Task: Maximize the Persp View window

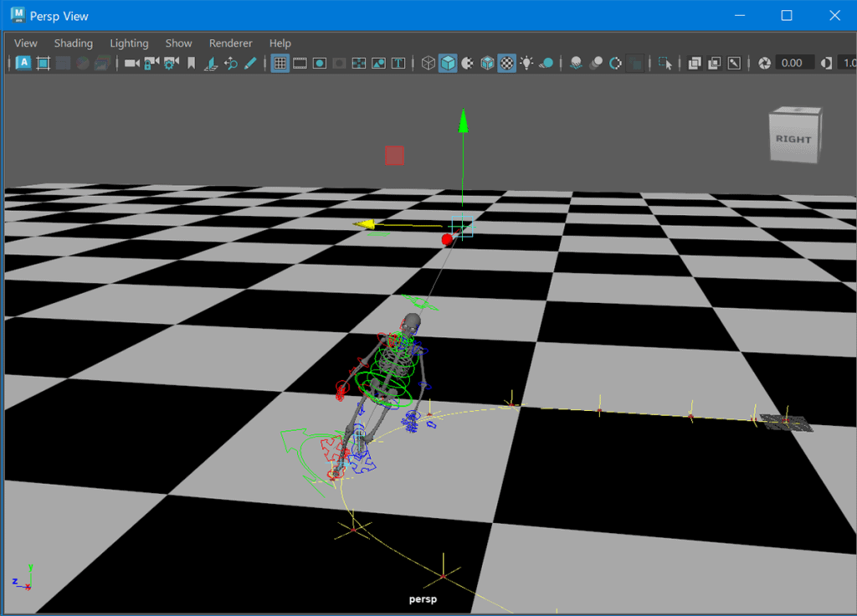Action: click(787, 15)
